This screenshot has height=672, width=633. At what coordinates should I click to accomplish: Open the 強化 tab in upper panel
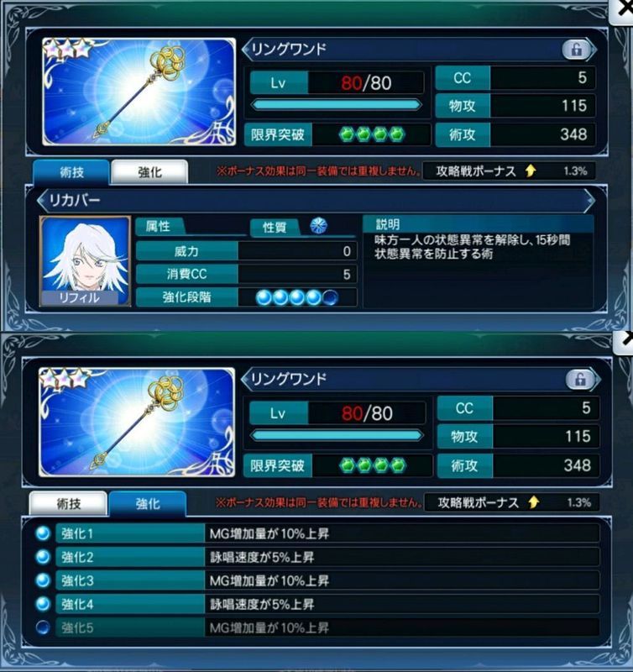click(x=149, y=172)
